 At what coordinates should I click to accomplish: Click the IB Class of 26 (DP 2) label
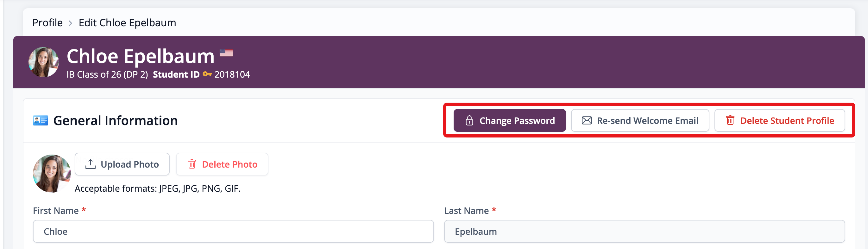[107, 74]
